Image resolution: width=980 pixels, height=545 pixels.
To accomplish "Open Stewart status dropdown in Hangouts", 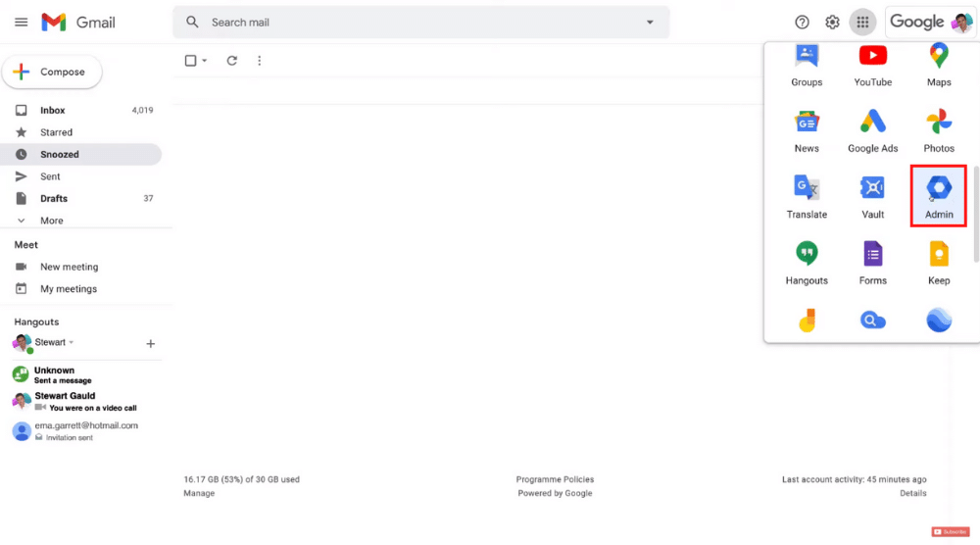I will [72, 342].
